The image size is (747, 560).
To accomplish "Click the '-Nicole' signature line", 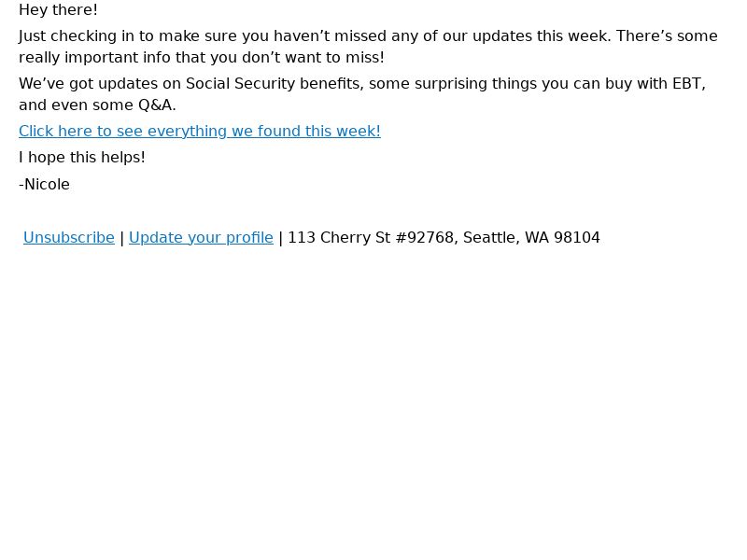I will click(44, 184).
